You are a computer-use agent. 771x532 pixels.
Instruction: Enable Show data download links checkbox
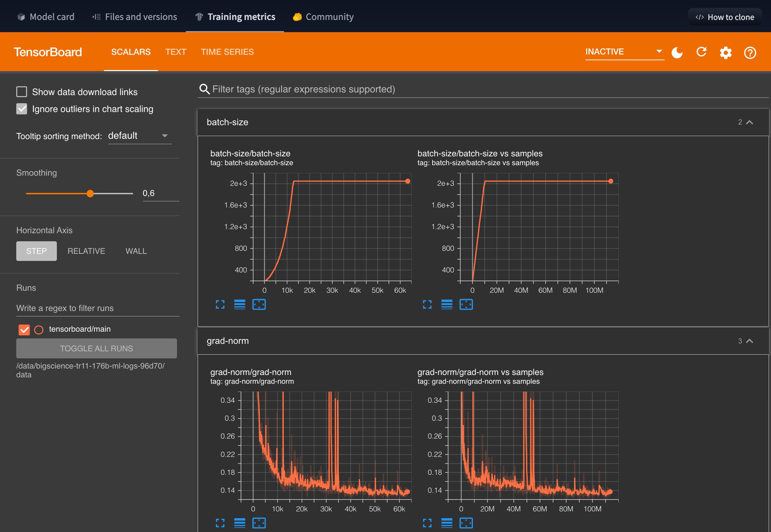point(22,92)
